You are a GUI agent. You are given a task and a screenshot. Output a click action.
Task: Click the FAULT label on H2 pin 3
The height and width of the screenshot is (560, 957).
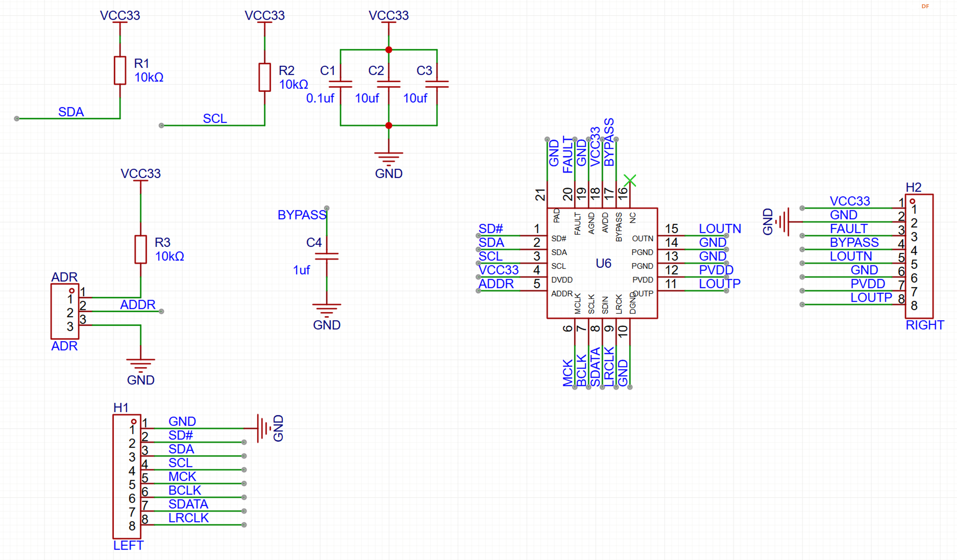848,229
